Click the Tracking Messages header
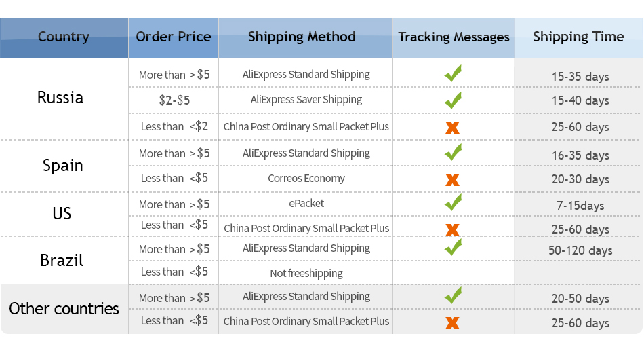 pos(454,37)
